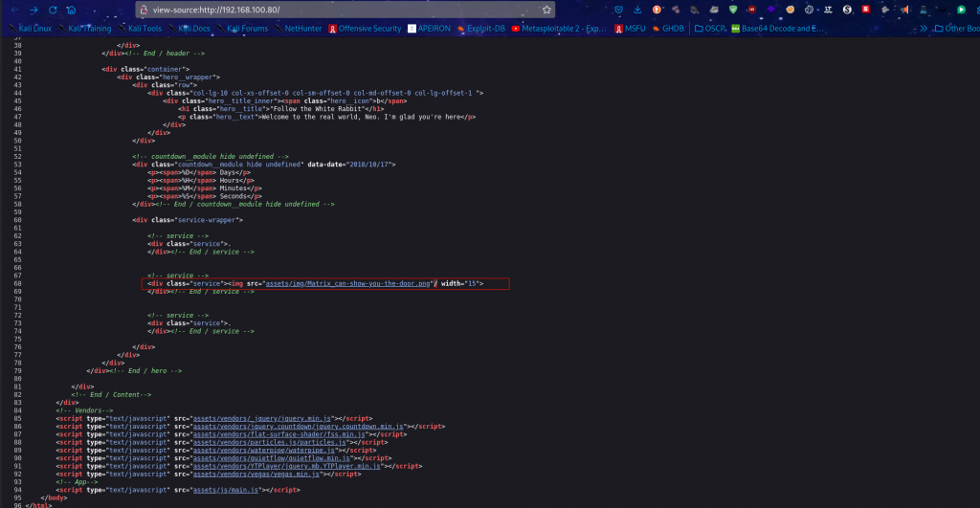Image resolution: width=980 pixels, height=508 pixels.
Task: Open the Matrix_can-show-you-the-door.png image link
Action: pyautogui.click(x=348, y=284)
